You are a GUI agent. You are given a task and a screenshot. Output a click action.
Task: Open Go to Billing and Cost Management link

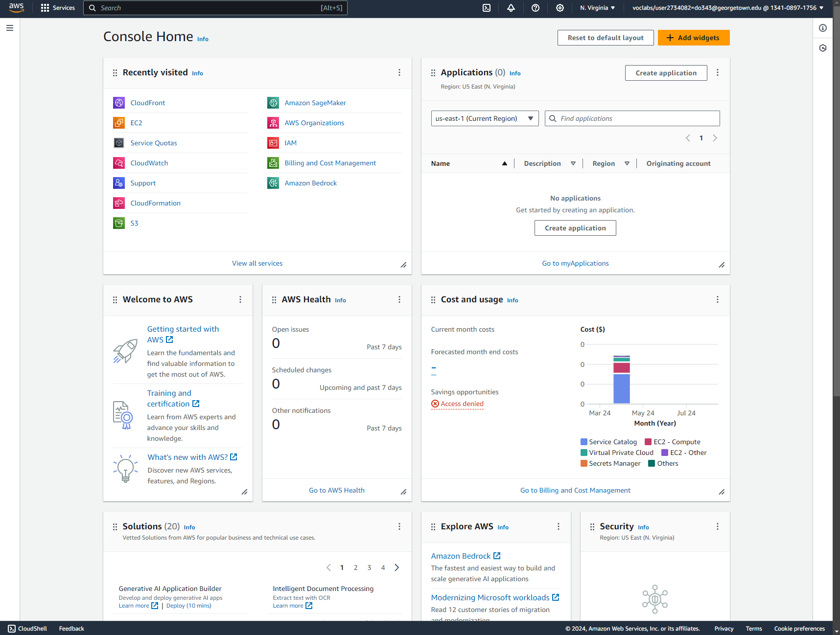pyautogui.click(x=575, y=490)
